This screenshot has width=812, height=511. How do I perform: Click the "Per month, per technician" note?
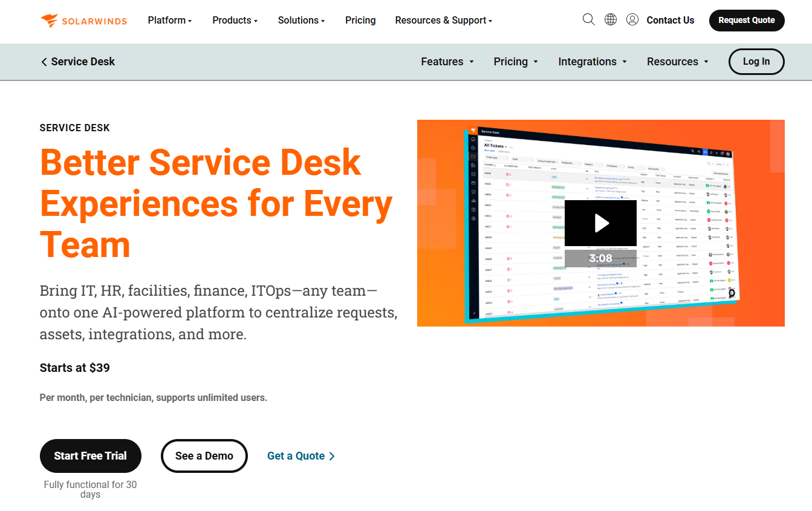[154, 398]
